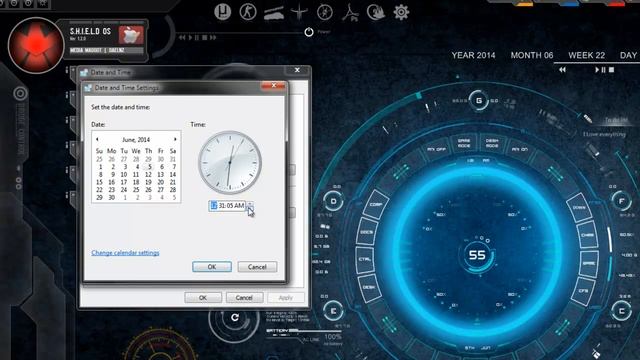The image size is (640, 360).
Task: Select the DESK panel on the HUD left
Action: point(369,287)
